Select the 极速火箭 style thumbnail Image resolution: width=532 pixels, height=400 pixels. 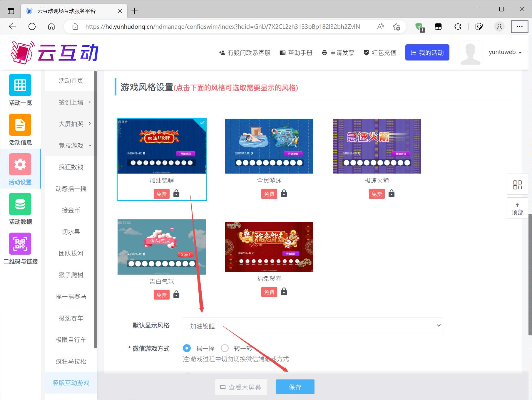click(x=377, y=146)
